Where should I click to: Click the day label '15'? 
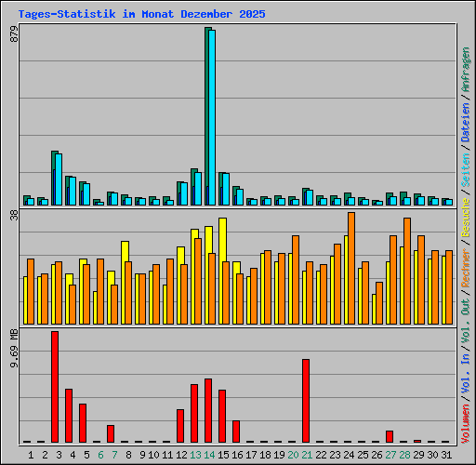pos(223,455)
